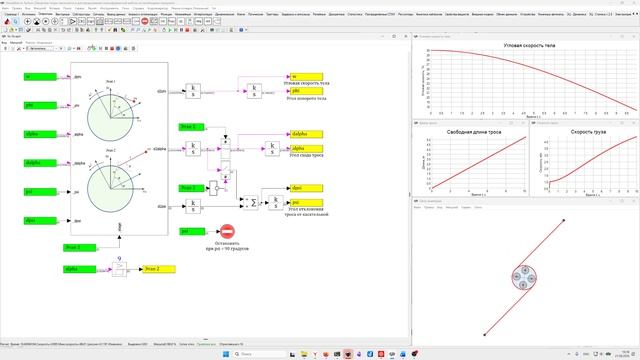Select the red stop-sign block in the palette
The image size is (640, 360).
(144, 21)
